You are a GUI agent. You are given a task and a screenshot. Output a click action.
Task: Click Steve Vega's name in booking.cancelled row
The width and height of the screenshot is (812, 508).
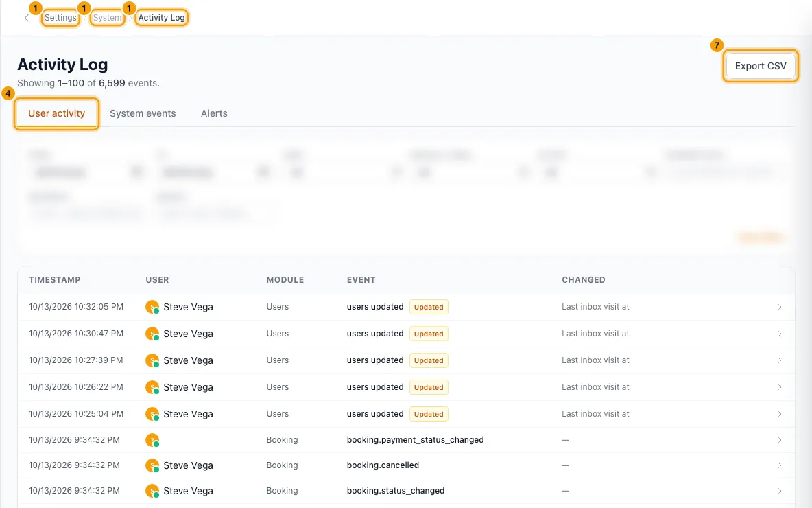[x=188, y=465]
